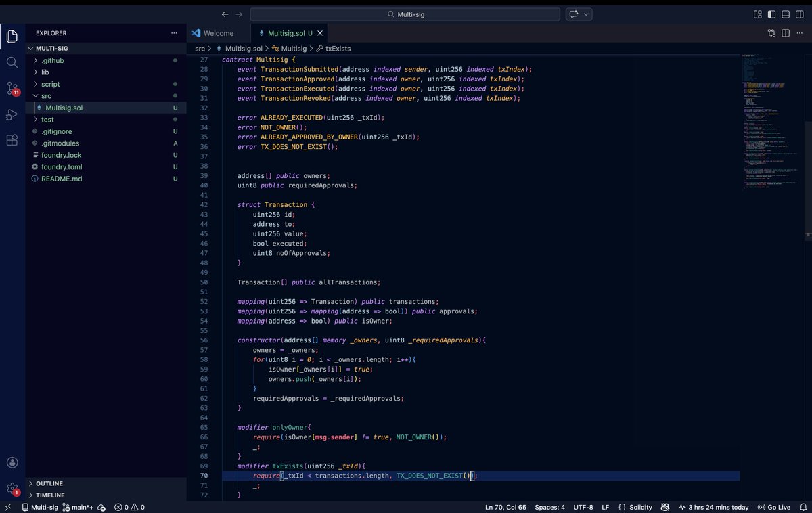
Task: Expand the OUTLINE section
Action: coord(106,483)
